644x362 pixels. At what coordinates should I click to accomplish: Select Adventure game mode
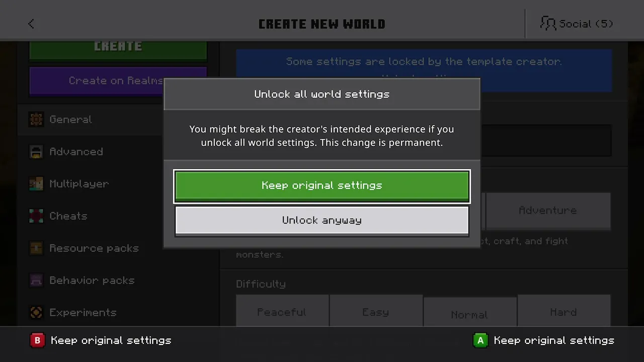[548, 211]
